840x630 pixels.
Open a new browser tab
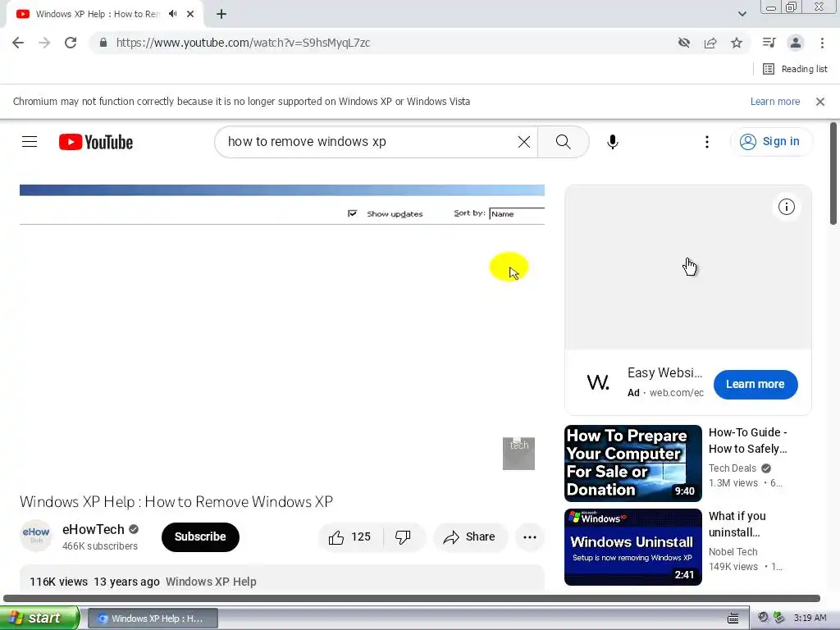(221, 14)
